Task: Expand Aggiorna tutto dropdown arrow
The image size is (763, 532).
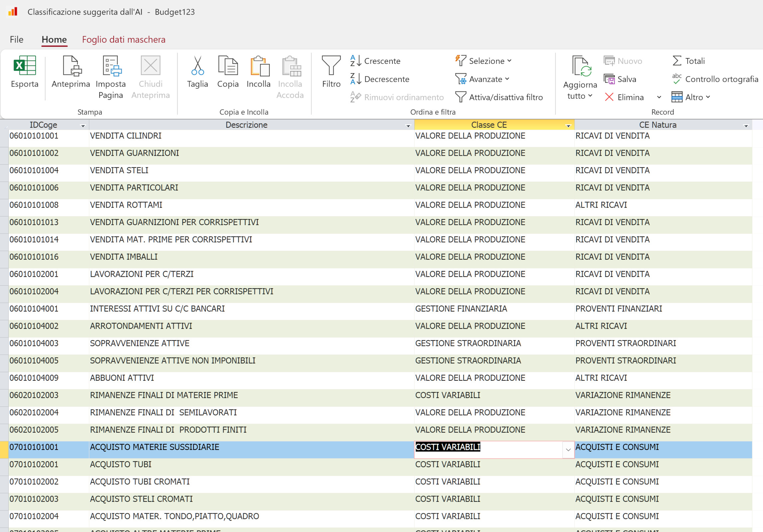Action: coord(590,96)
